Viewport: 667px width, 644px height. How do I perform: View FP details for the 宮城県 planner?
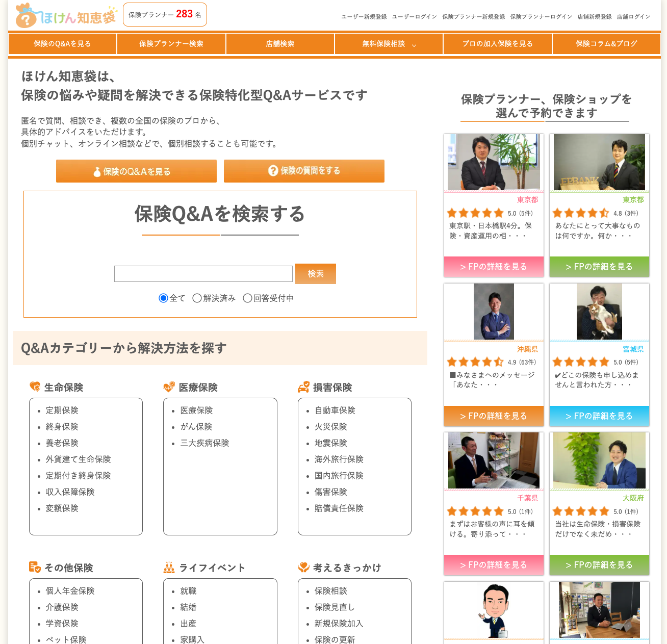(x=599, y=416)
